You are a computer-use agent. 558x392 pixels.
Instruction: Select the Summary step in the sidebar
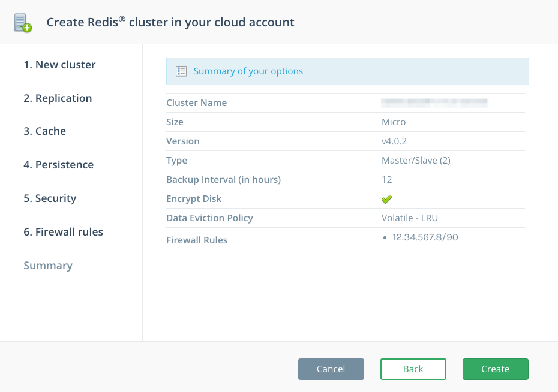(47, 266)
